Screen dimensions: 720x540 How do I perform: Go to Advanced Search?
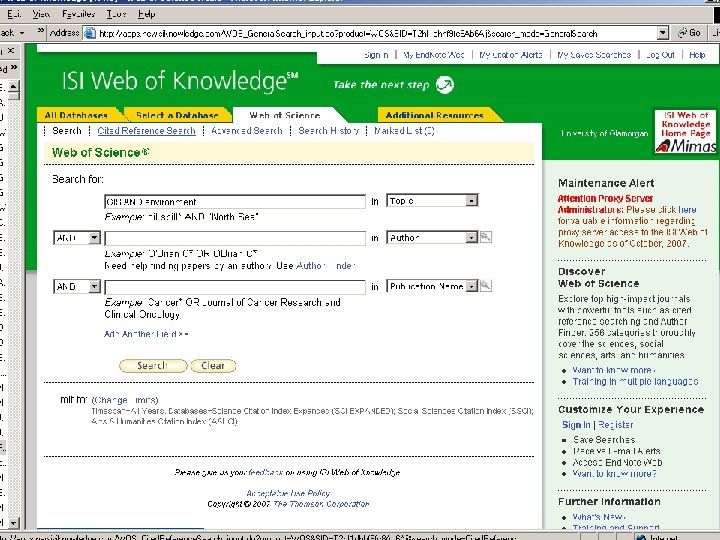tap(247, 131)
